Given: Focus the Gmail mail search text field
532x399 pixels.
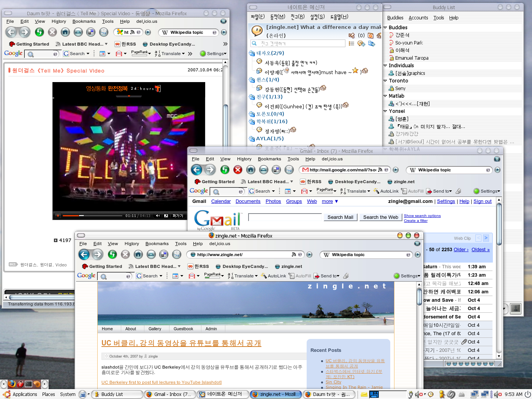Looking at the screenshot, I should coord(285,217).
